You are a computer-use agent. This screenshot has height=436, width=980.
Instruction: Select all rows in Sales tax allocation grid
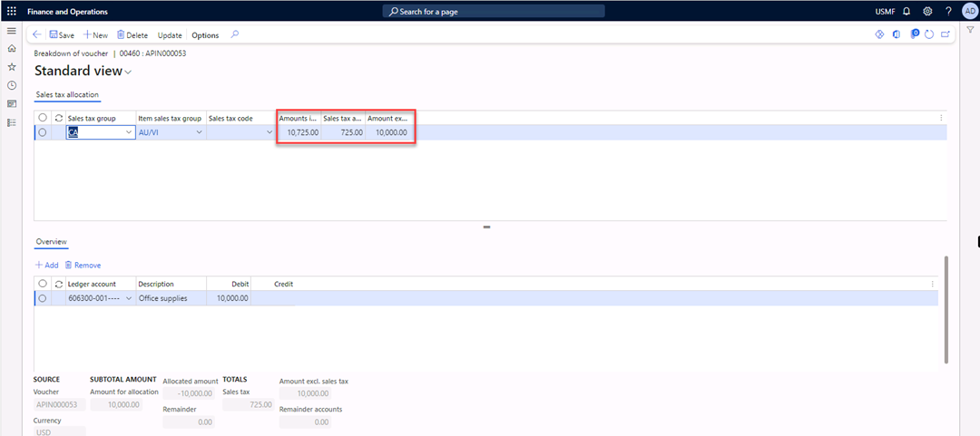click(x=43, y=118)
